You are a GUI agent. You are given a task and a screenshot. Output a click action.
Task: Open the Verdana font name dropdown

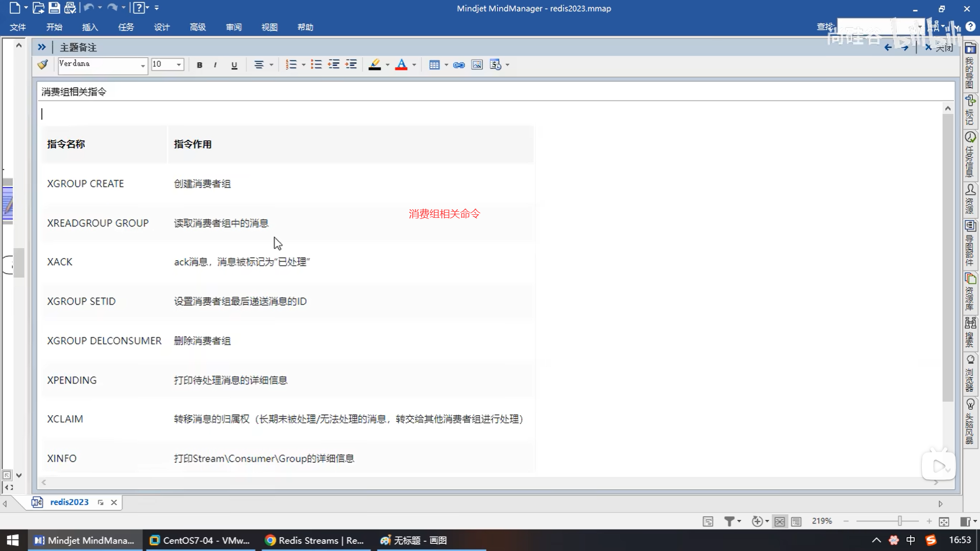click(x=142, y=65)
